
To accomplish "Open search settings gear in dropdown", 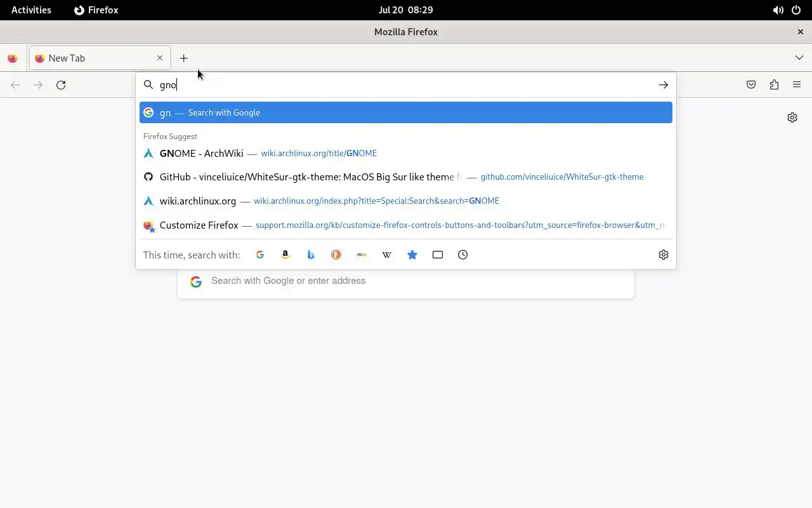I will (x=664, y=255).
